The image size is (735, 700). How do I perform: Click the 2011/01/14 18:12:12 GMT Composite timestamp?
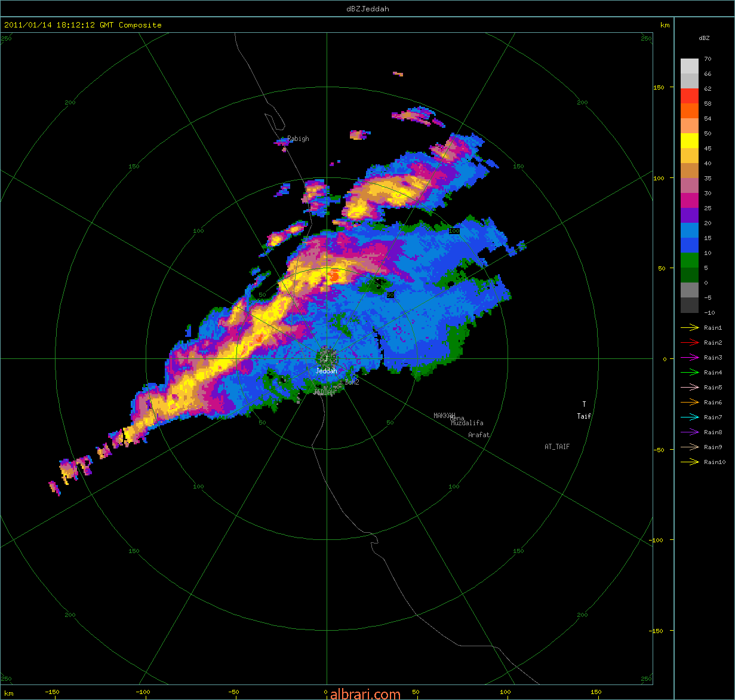[83, 24]
